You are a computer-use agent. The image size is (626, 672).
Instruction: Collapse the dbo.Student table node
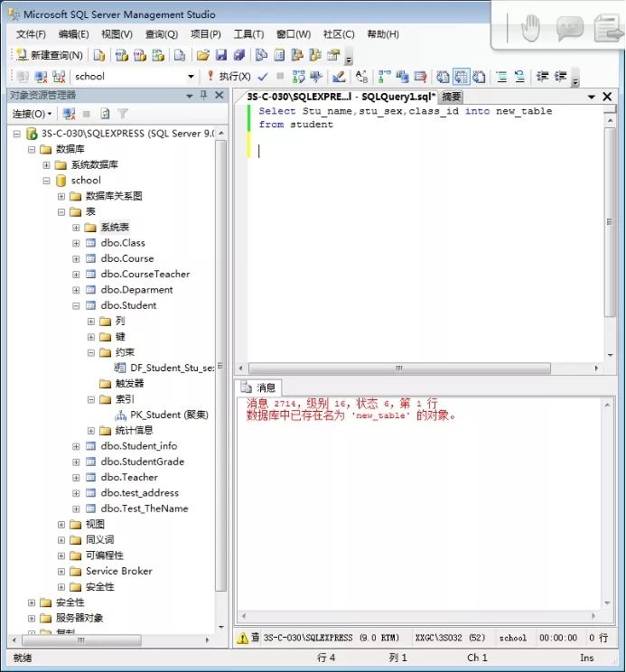point(76,306)
